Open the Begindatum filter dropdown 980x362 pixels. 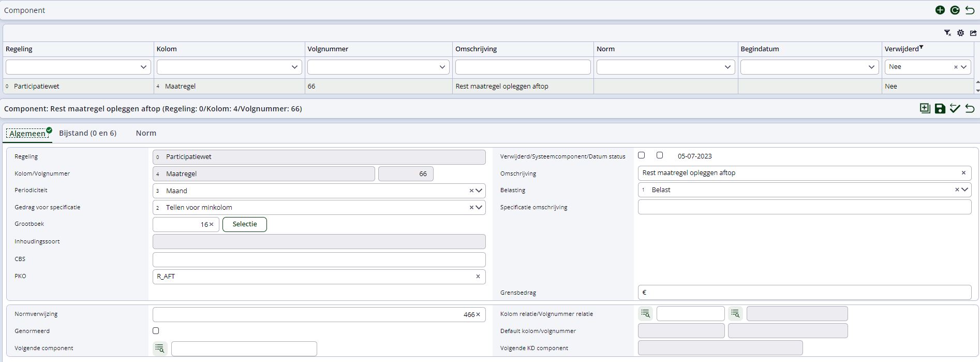871,67
